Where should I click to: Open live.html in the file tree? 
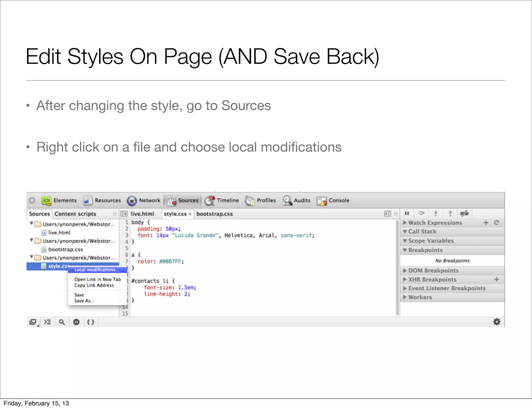[59, 233]
